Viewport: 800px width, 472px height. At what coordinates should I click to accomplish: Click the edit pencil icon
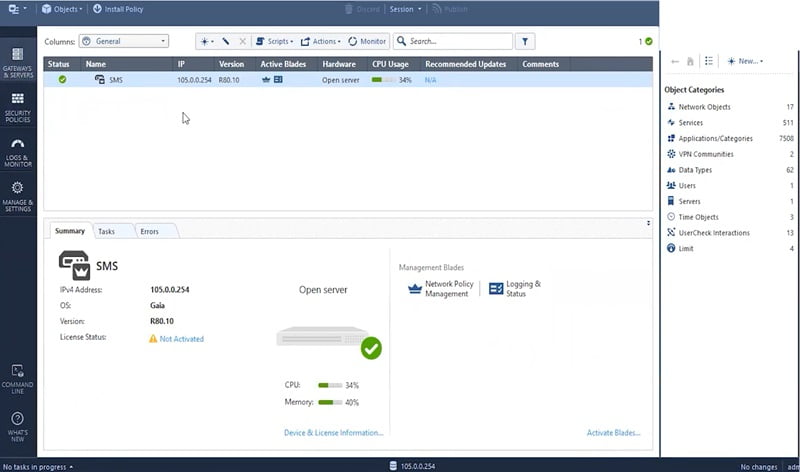coord(226,41)
